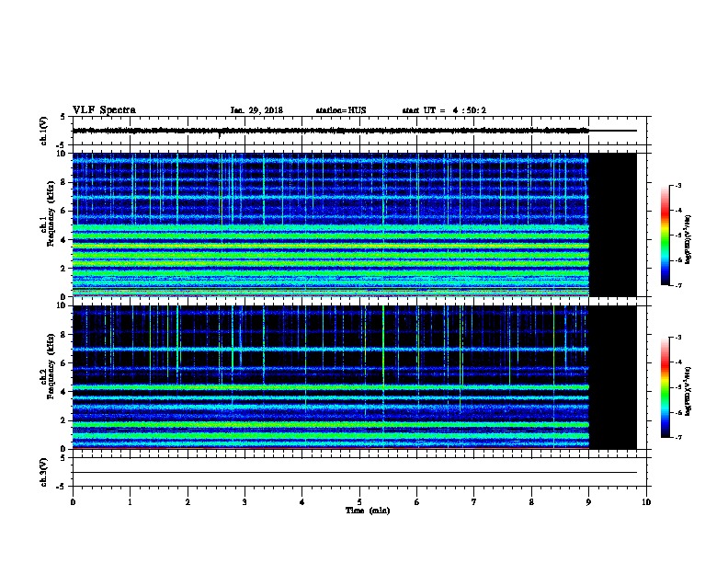Image resolution: width=728 pixels, height=563 pixels.
Task: Click the ch.1 spectrogram color scale bar
Action: [665, 236]
